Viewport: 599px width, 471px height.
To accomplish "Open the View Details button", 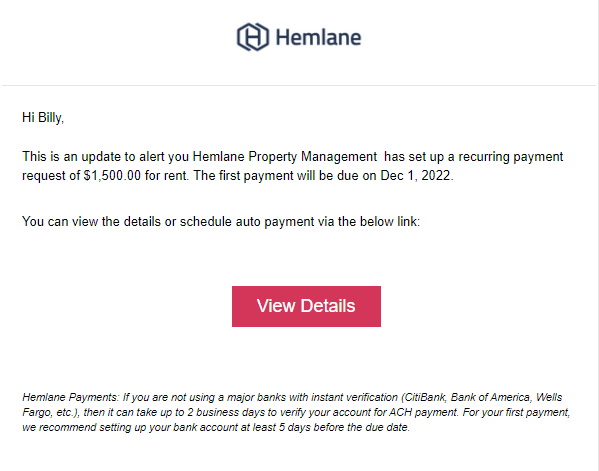I will (x=306, y=306).
